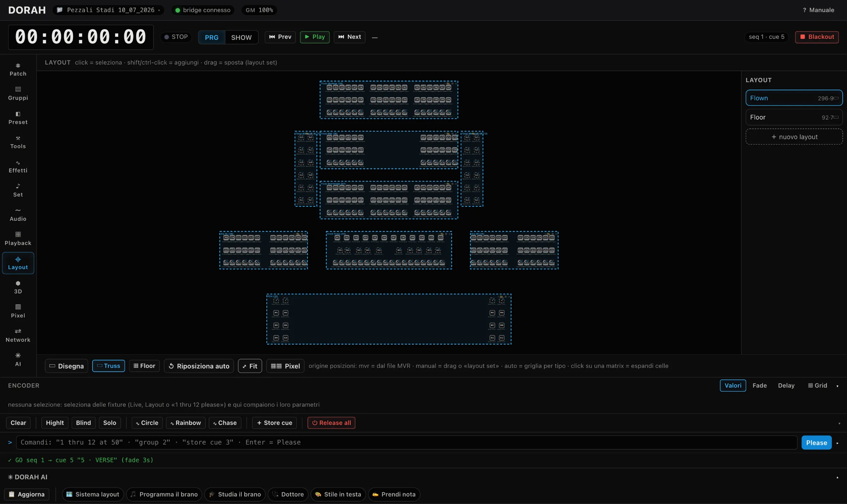Open the Network section in sidebar

pyautogui.click(x=18, y=336)
